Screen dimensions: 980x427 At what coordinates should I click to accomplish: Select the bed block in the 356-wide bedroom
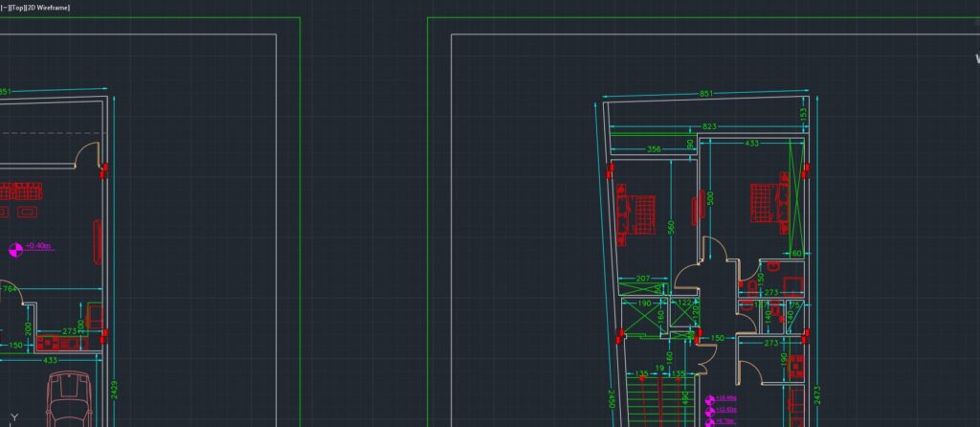point(635,214)
